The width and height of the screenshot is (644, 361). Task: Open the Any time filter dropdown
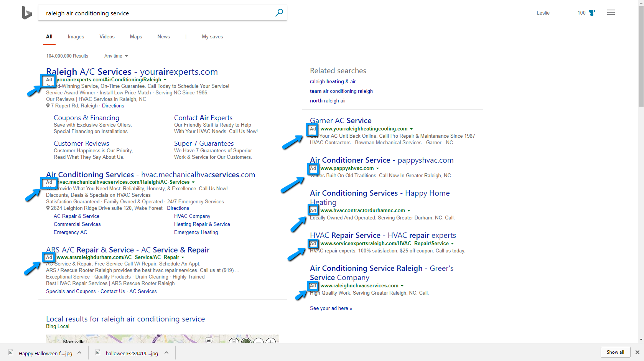coord(115,56)
